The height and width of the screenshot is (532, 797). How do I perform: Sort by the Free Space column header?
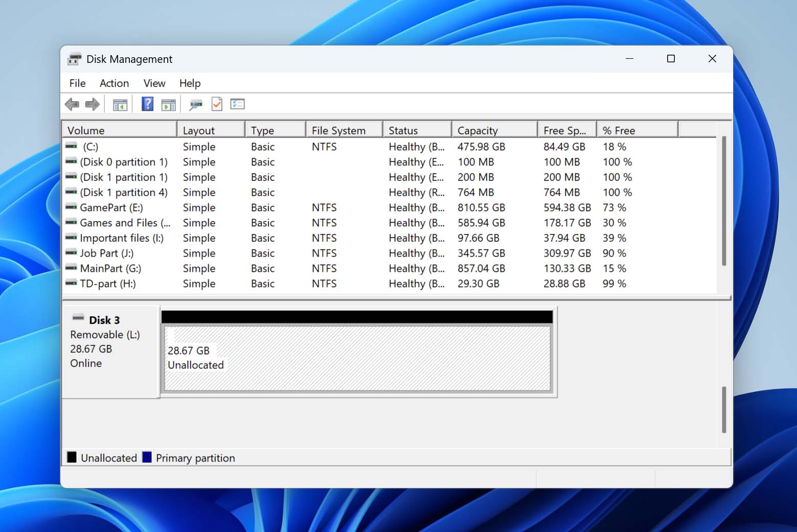click(567, 130)
